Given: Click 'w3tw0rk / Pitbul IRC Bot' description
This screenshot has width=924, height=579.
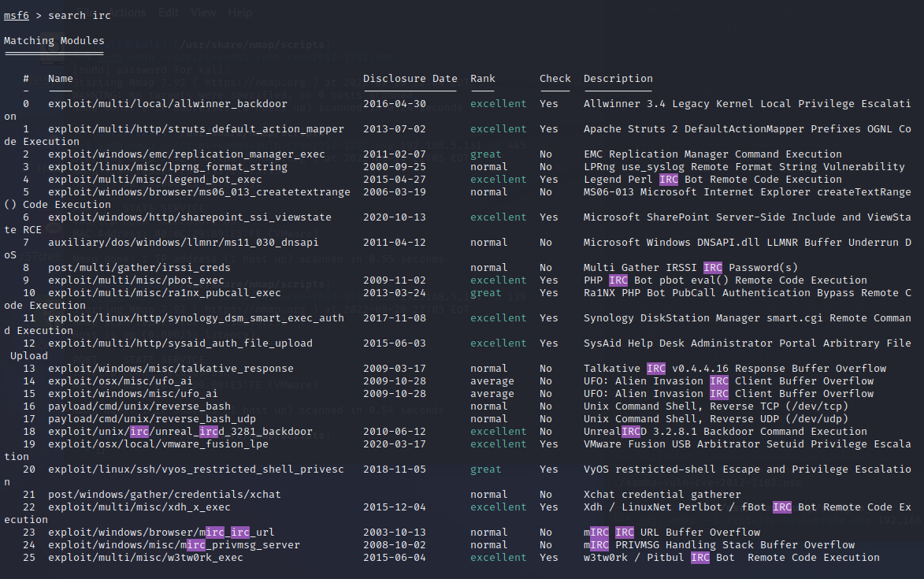Looking at the screenshot, I should pos(731,558).
